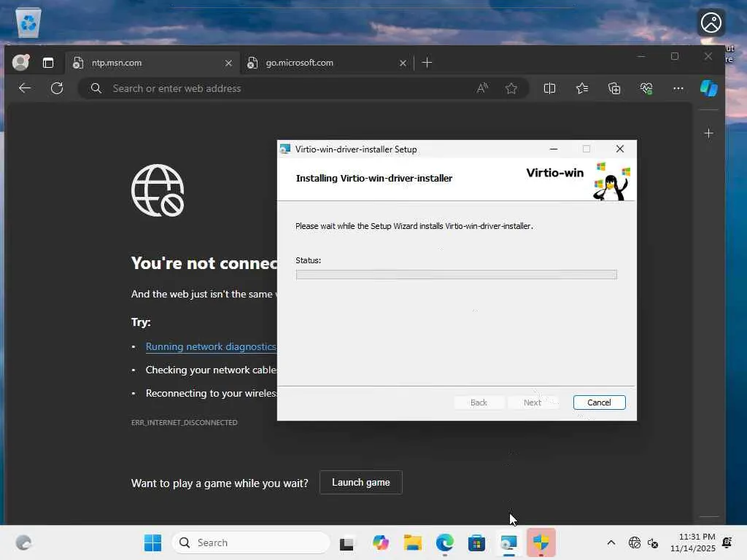Open File Explorer from the taskbar
This screenshot has width=747, height=560.
(413, 542)
